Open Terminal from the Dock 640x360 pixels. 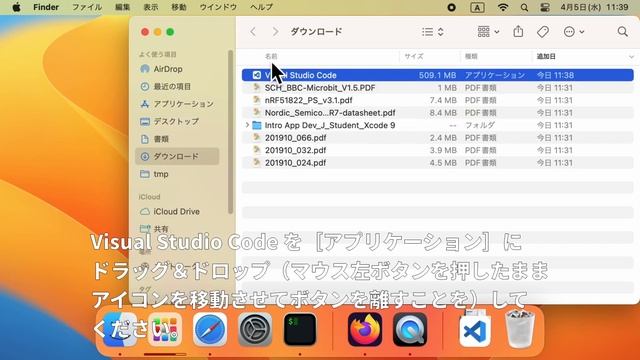pos(300,329)
